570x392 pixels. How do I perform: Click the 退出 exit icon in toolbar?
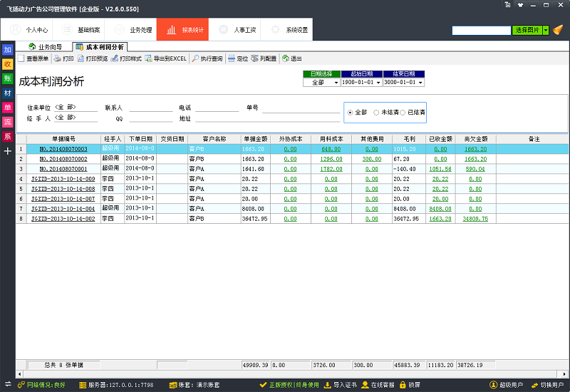coord(285,58)
